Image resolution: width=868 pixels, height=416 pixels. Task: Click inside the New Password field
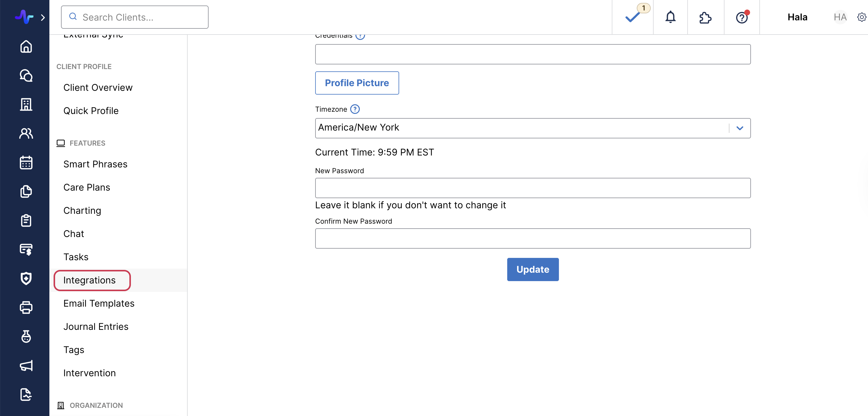[532, 188]
